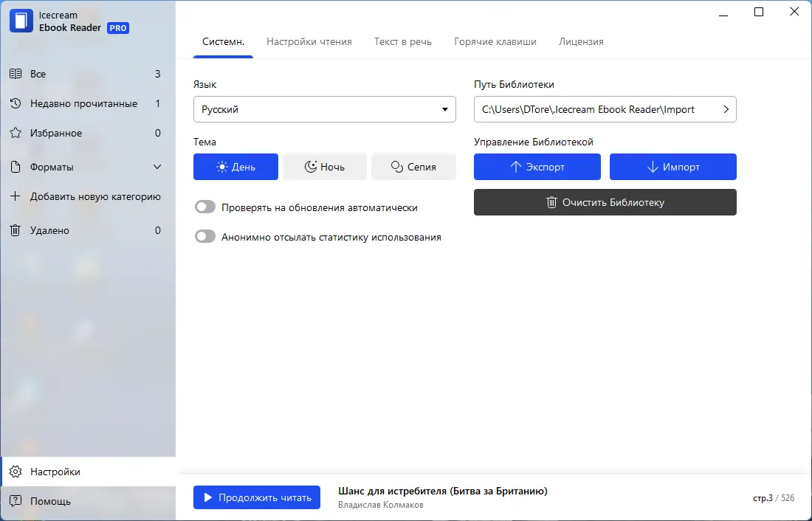
Task: Open Настройки in the sidebar
Action: (x=88, y=472)
